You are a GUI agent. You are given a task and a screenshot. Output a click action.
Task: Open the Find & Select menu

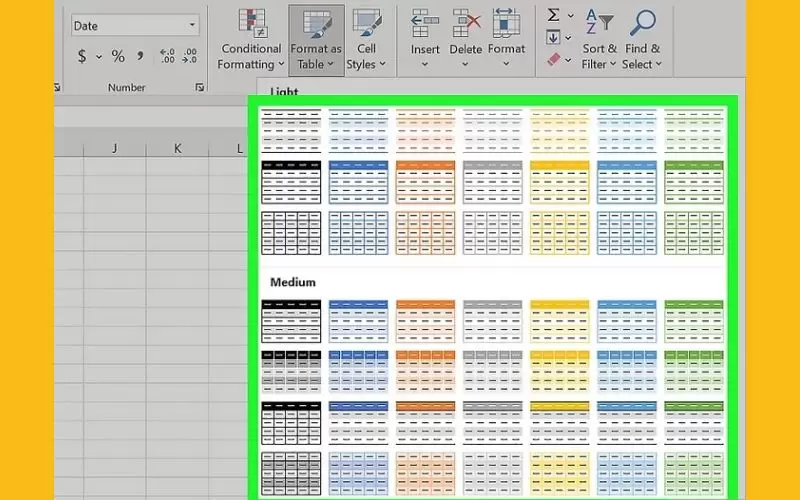[642, 40]
